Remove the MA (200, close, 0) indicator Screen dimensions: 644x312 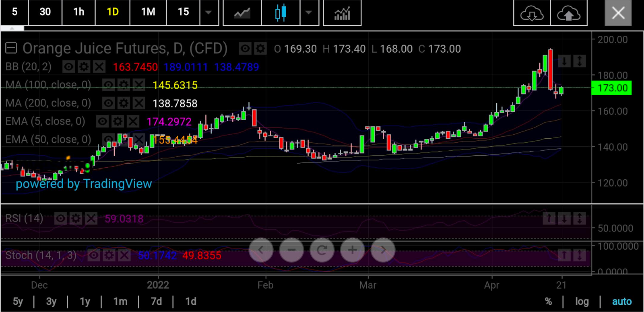point(139,103)
